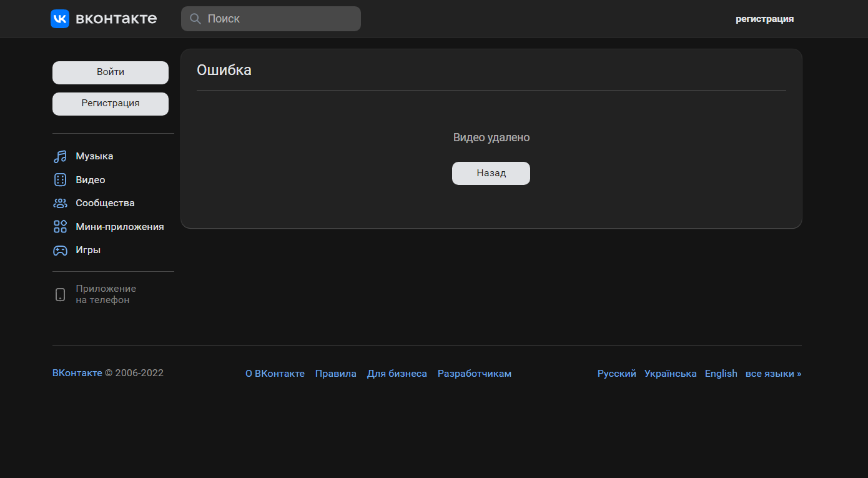Click the search magnifier icon

(x=195, y=19)
